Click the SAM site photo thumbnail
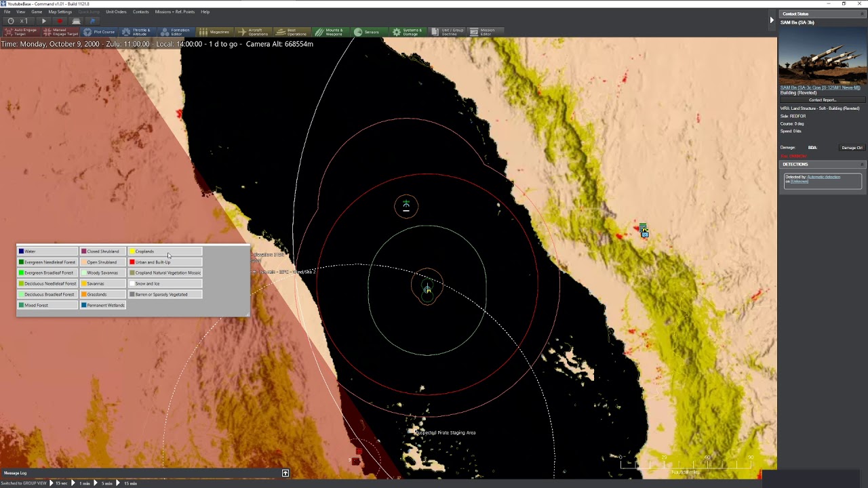868x488 pixels. pos(822,56)
